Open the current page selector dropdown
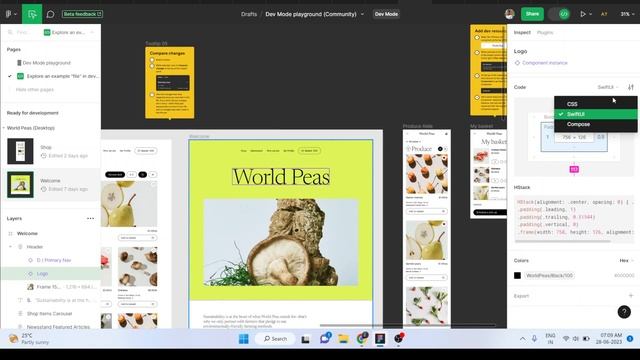The image size is (640, 360). pyautogui.click(x=69, y=32)
